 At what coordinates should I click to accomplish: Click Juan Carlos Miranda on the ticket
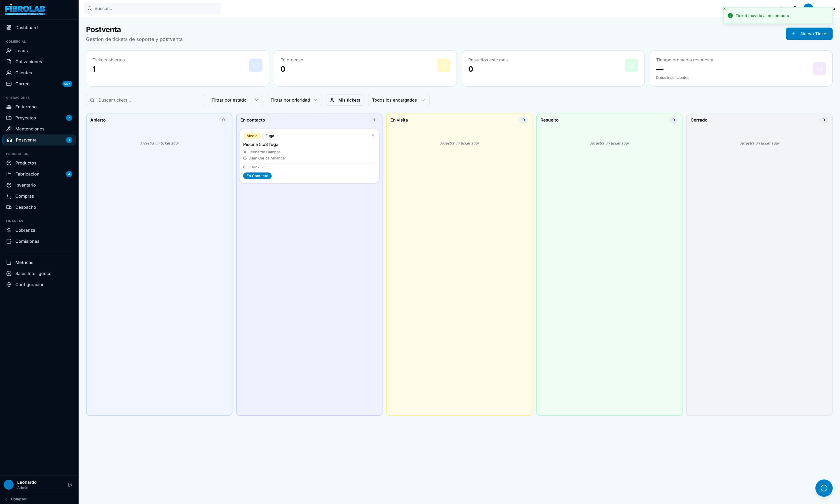[x=266, y=158]
